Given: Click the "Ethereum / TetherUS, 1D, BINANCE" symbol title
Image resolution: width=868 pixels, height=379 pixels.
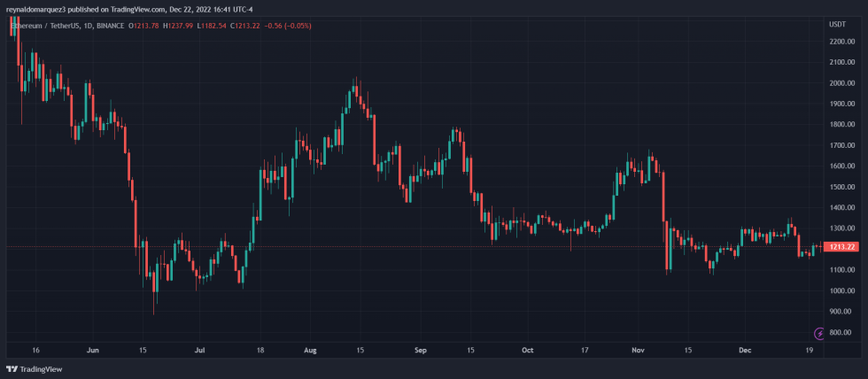Looking at the screenshot, I should [x=67, y=26].
